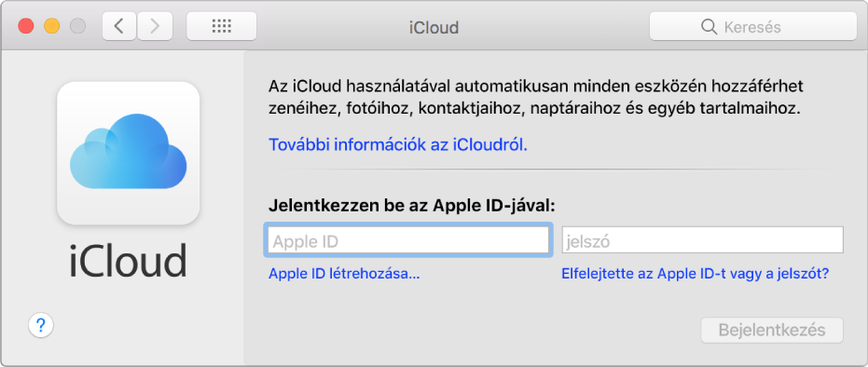
Task: Go forward with the right chevron button
Action: [x=155, y=26]
